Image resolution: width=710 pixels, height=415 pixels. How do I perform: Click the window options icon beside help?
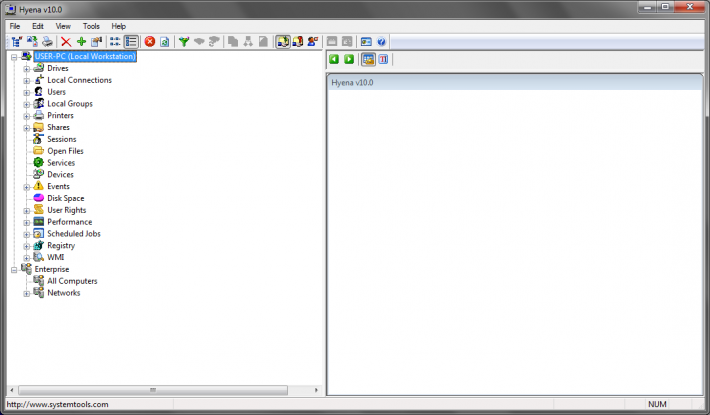[366, 42]
